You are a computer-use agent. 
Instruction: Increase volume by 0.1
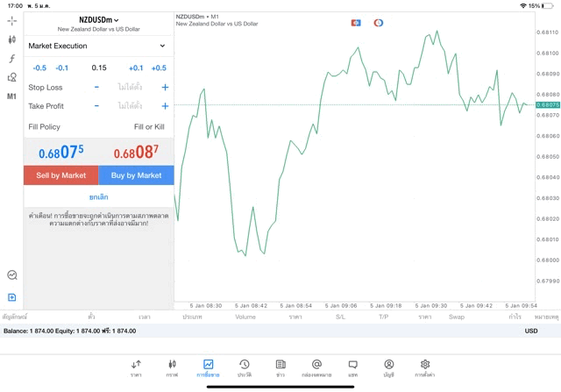coord(136,68)
